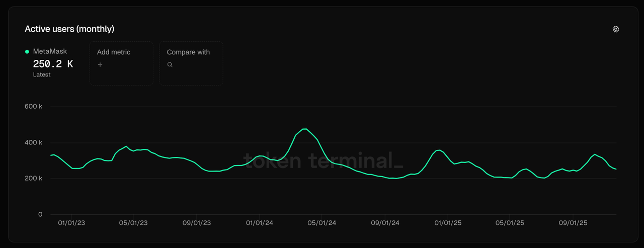The width and height of the screenshot is (644, 248).
Task: Click the plus icon under Add metric
Action: (x=100, y=65)
